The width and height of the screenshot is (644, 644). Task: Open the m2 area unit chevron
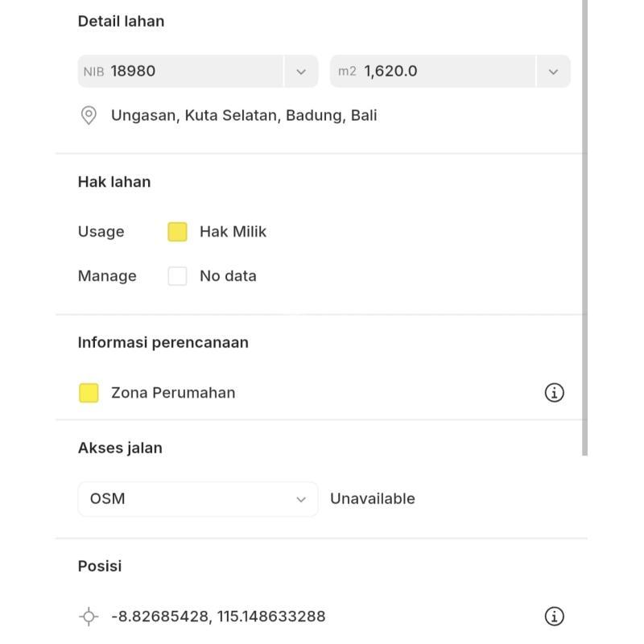tap(553, 72)
